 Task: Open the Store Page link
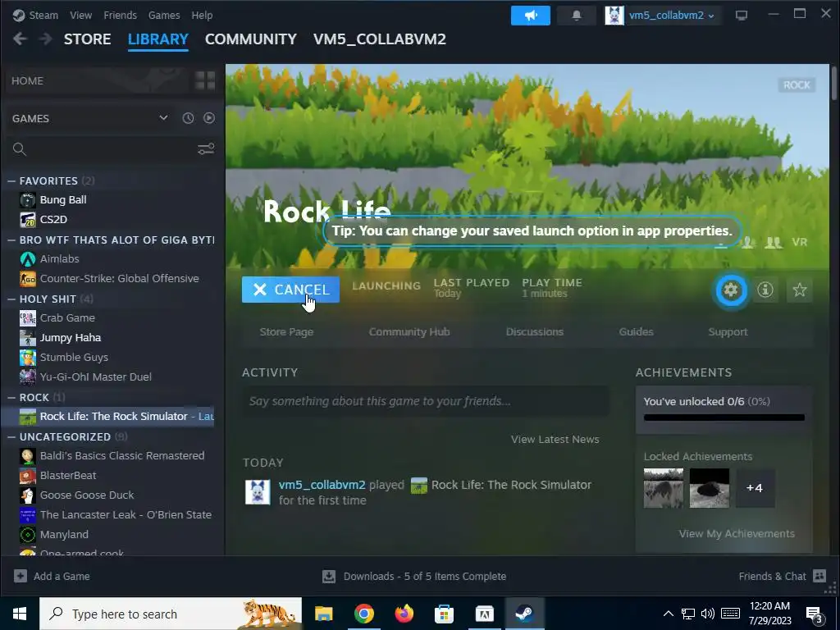click(x=286, y=331)
